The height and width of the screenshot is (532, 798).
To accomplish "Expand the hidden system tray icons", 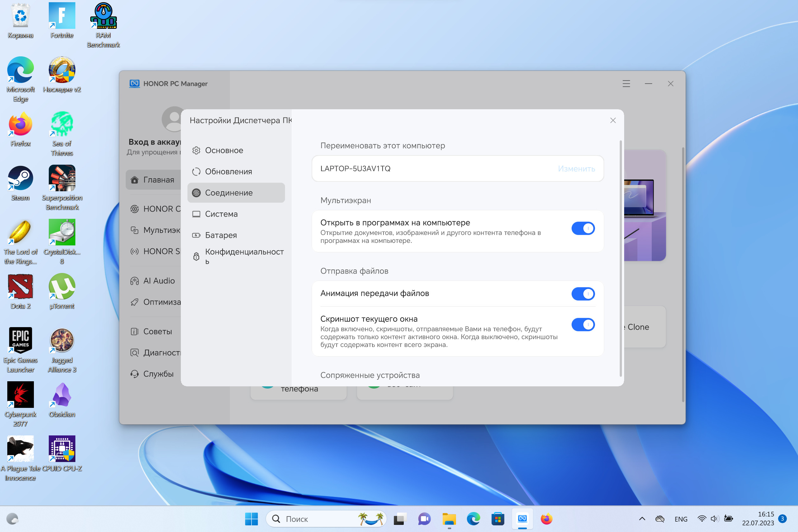I will tap(642, 519).
